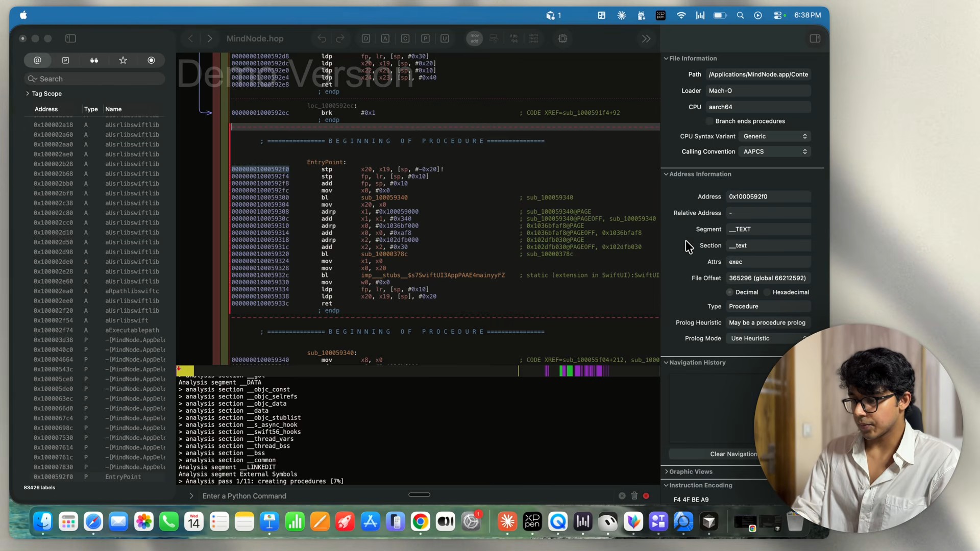Expand the Graphic Views section
The height and width of the screenshot is (551, 980).
tap(666, 471)
